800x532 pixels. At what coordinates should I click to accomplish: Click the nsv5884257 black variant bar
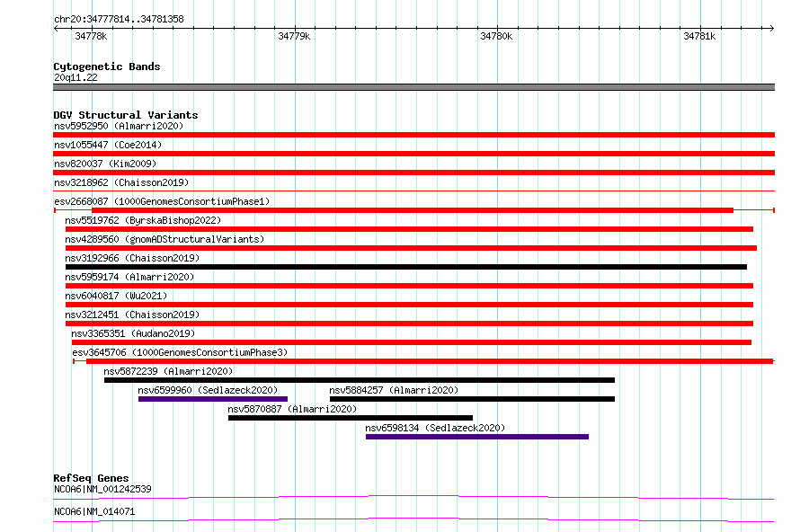472,399
